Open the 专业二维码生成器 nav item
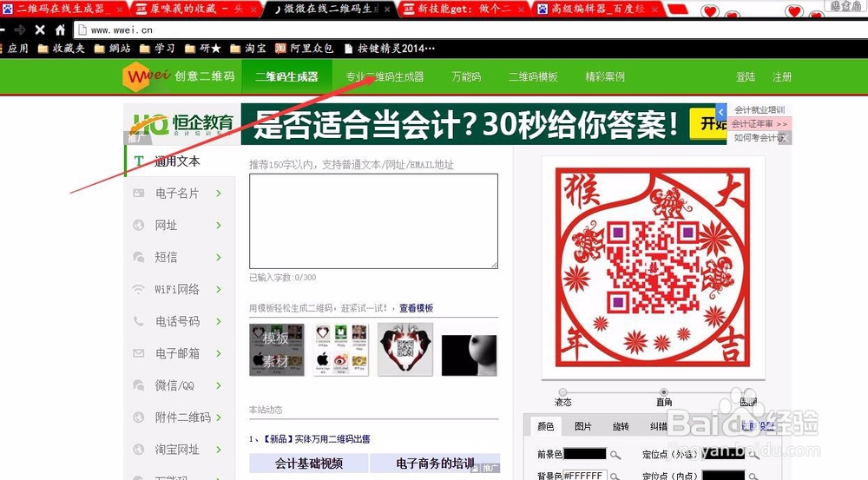 (385, 77)
